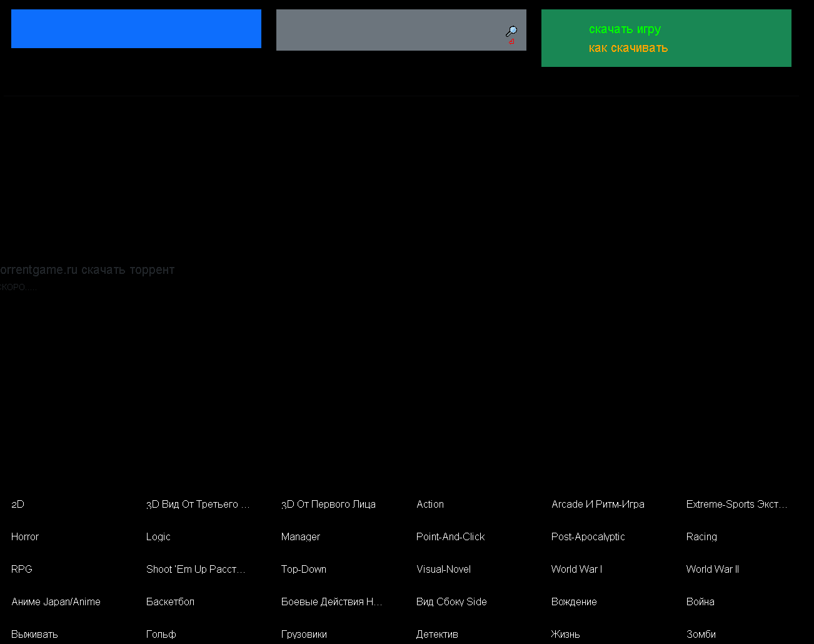
Task: Open the World War II category
Action: (x=712, y=570)
